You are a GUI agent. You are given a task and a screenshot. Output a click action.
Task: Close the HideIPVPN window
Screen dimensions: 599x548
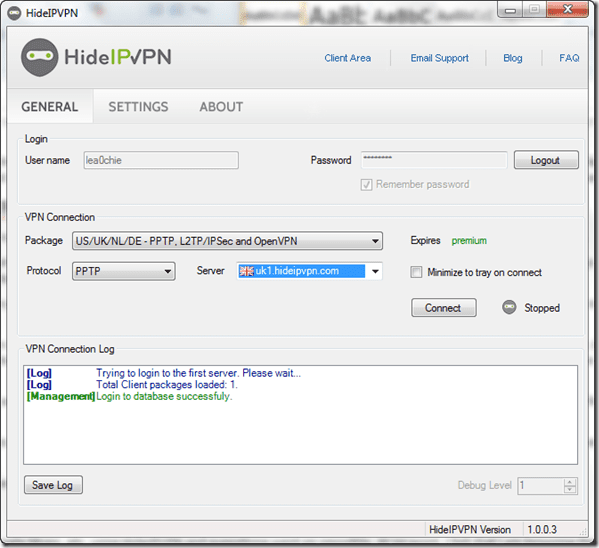(568, 10)
